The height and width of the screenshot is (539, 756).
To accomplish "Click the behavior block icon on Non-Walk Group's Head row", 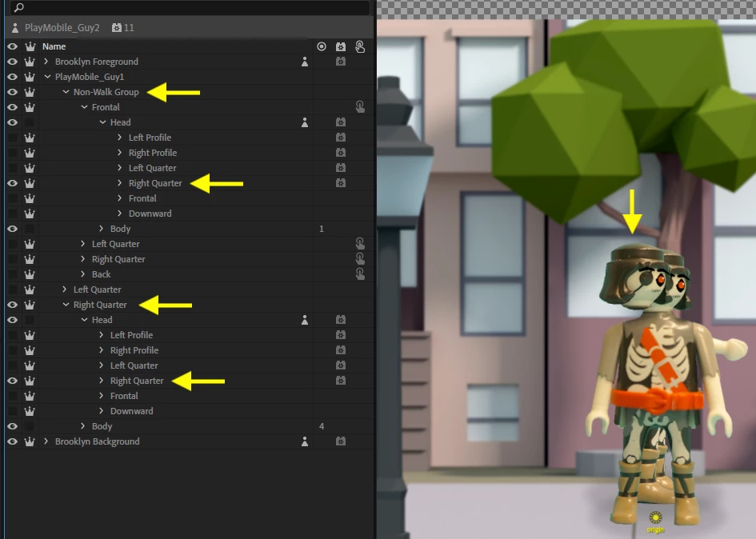I will click(x=341, y=122).
